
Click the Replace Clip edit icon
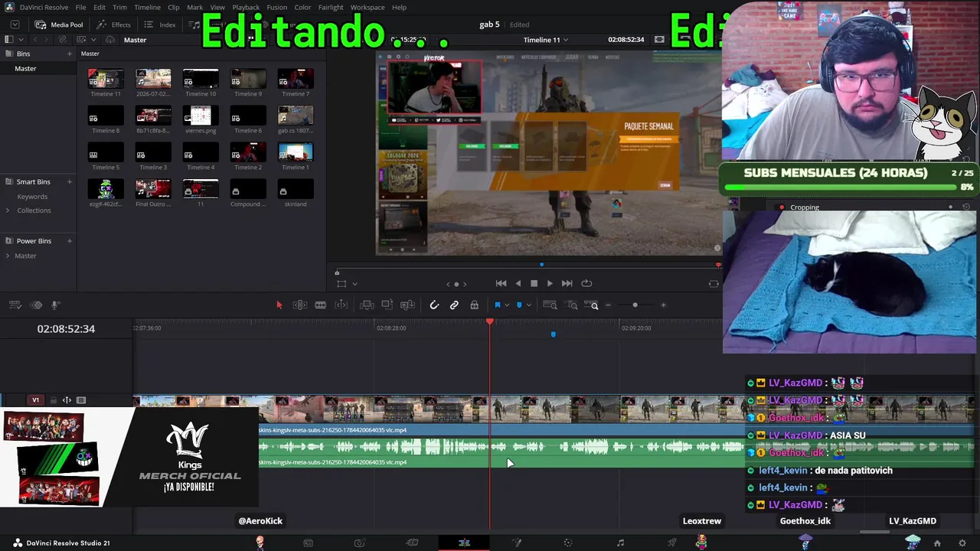[408, 305]
